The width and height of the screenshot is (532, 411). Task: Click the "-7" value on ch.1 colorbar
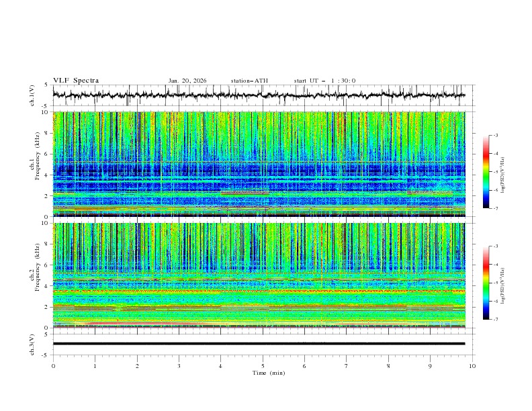tap(495, 209)
